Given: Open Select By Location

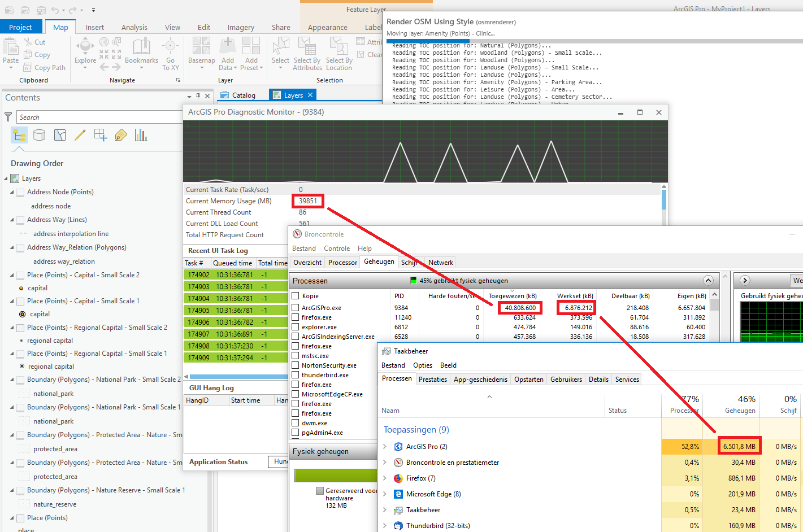Looking at the screenshot, I should (338, 46).
